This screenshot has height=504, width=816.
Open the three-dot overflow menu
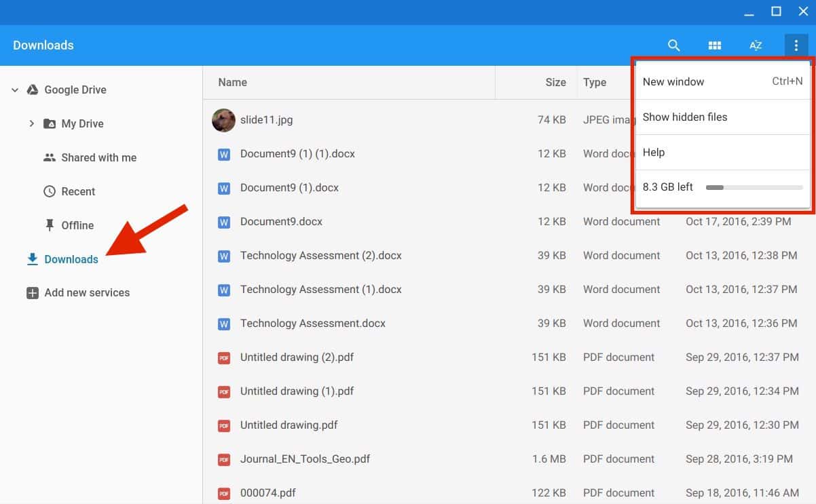(x=796, y=45)
